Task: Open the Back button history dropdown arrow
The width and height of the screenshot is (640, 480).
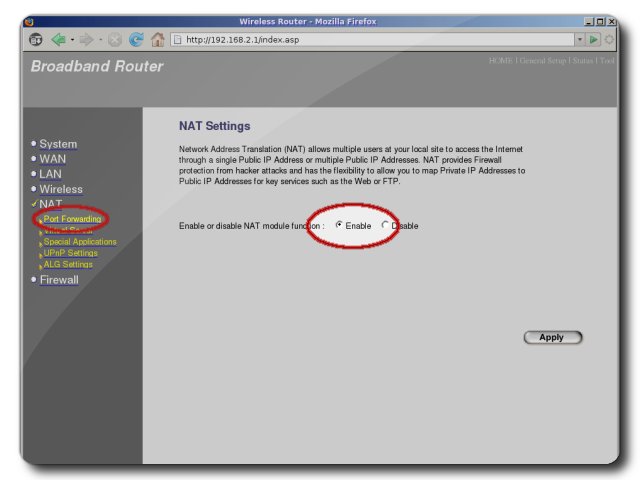Action: (72, 40)
